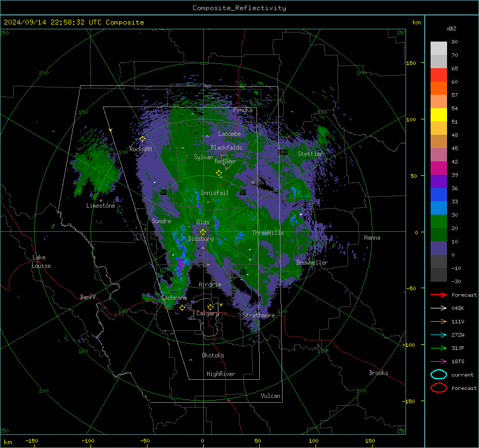Click the Sundre city label
The image size is (479, 448).
pyautogui.click(x=161, y=221)
